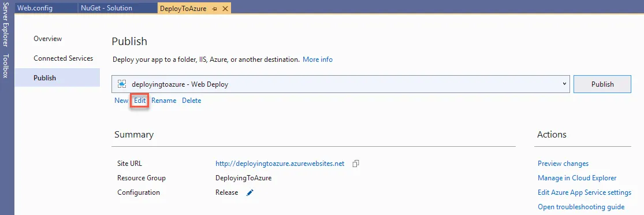Click Preview changes action
The image size is (644, 215).
pyautogui.click(x=563, y=164)
